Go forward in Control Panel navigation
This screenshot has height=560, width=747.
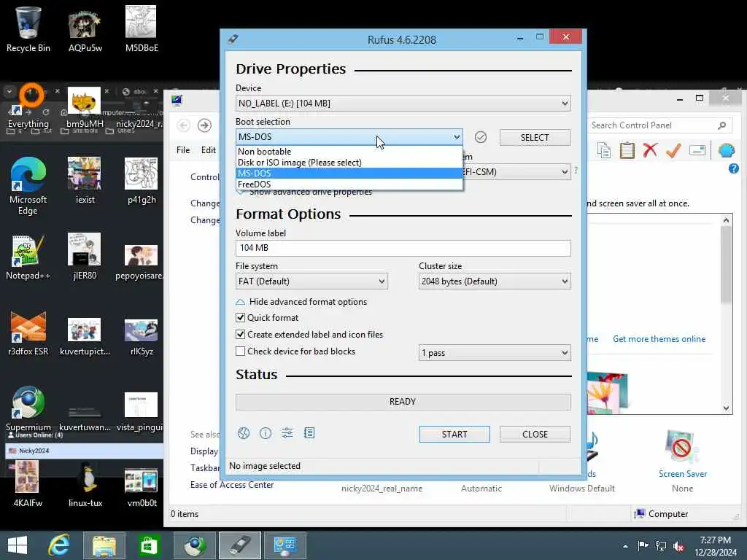(204, 125)
